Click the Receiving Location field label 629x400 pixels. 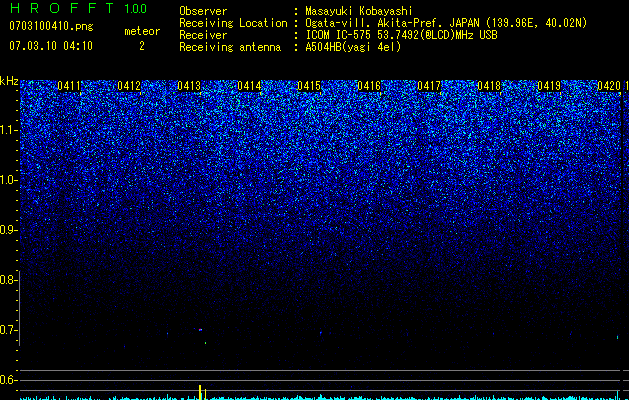click(233, 23)
